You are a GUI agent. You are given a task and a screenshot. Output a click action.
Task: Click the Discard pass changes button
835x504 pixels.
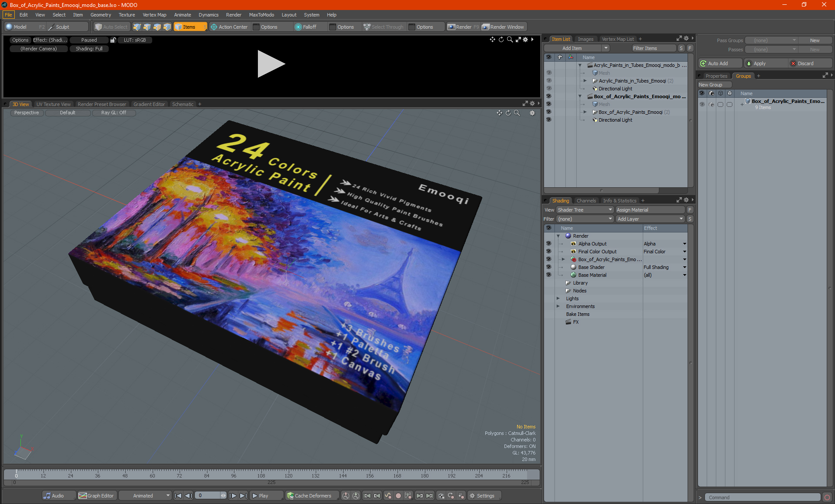click(x=810, y=63)
